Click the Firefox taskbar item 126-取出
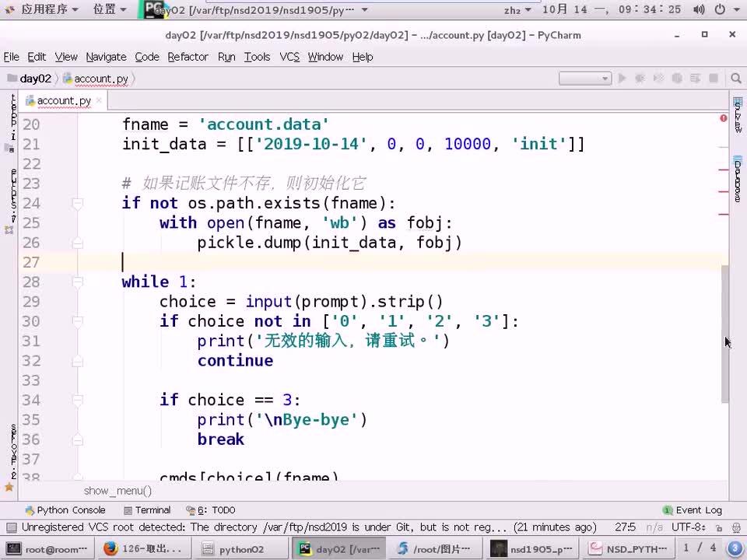This screenshot has width=747, height=560. click(x=144, y=548)
